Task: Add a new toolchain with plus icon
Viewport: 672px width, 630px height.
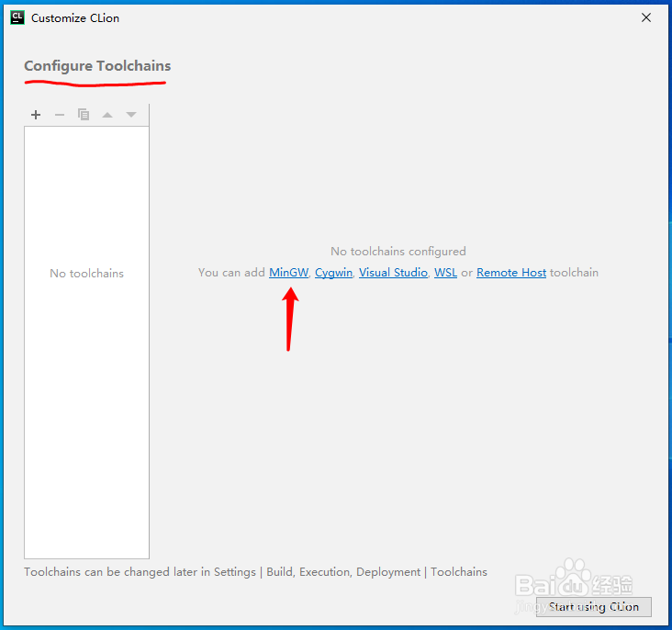Action: pyautogui.click(x=36, y=115)
